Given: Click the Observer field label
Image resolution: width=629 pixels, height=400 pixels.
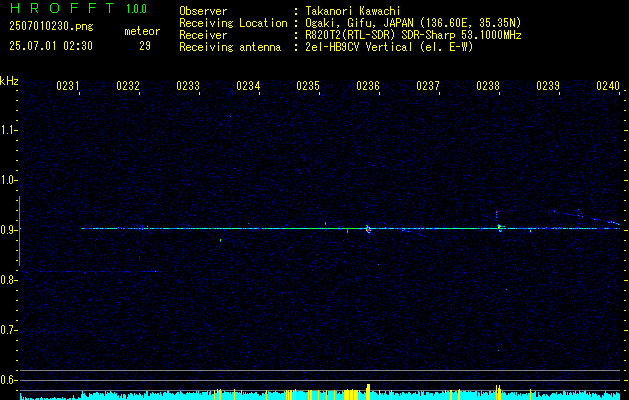Looking at the screenshot, I should point(203,11).
